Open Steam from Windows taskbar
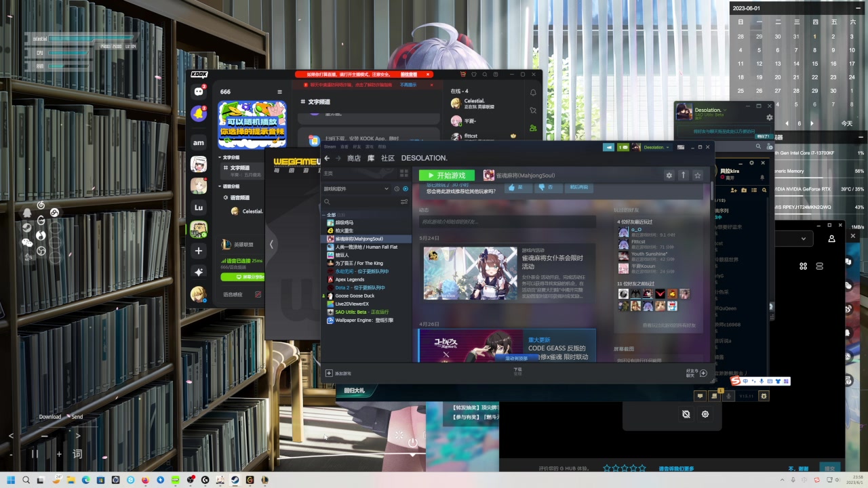This screenshot has height=488, width=868. coord(235,480)
